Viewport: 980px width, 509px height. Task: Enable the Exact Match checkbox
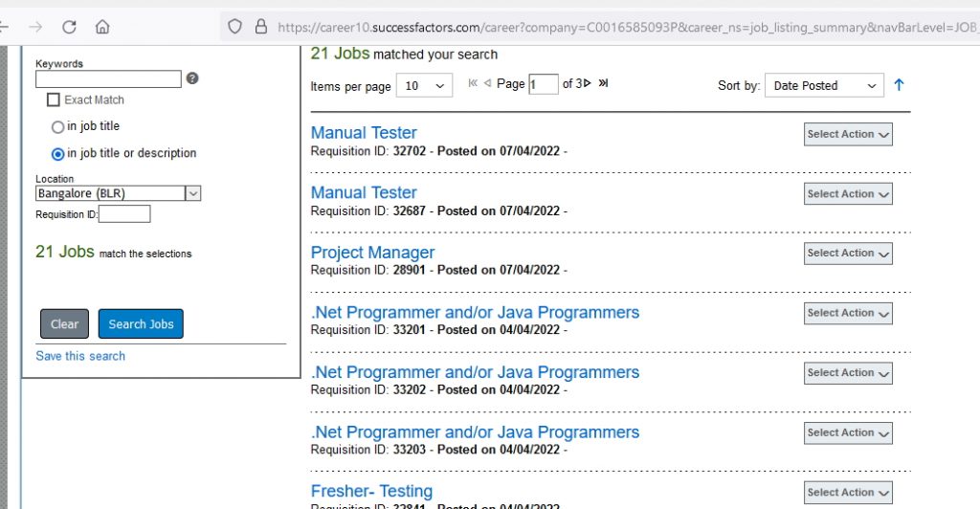click(54, 100)
